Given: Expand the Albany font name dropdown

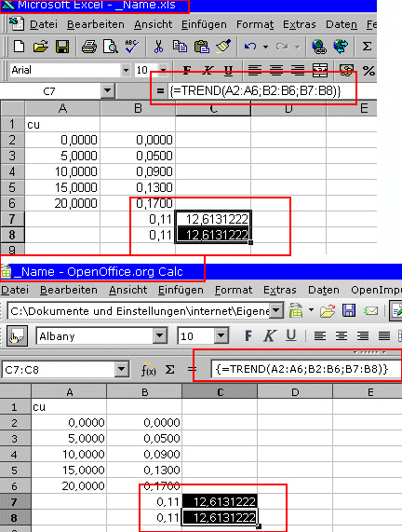Looking at the screenshot, I should (x=159, y=336).
